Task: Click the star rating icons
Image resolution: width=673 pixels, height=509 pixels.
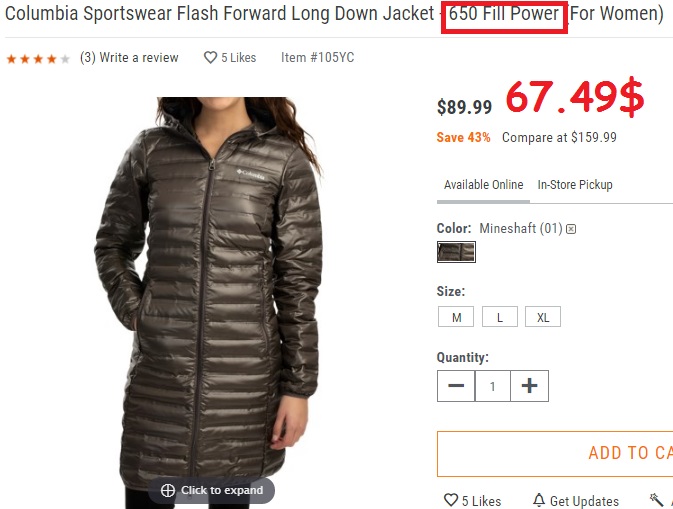Action: coord(38,59)
